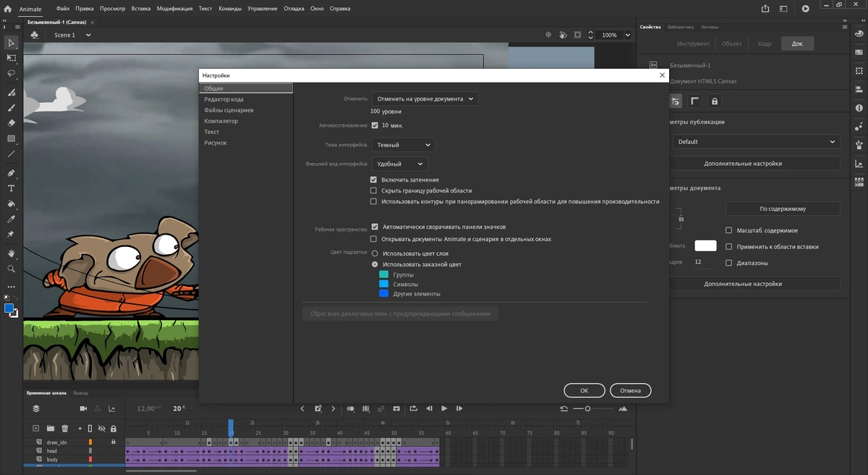Select Использовать цвет слоя radio button

pos(375,253)
